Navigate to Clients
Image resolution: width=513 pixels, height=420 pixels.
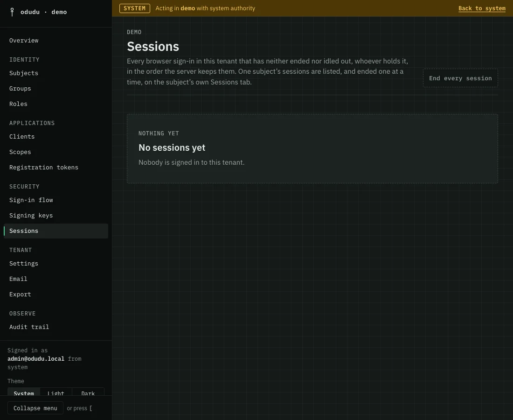click(56, 137)
